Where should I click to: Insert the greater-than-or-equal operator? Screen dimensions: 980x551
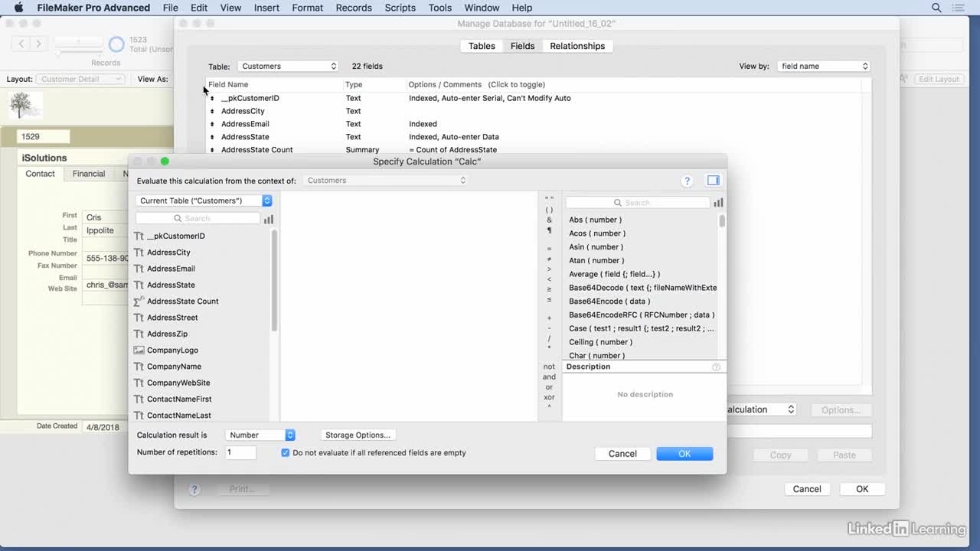pos(549,289)
